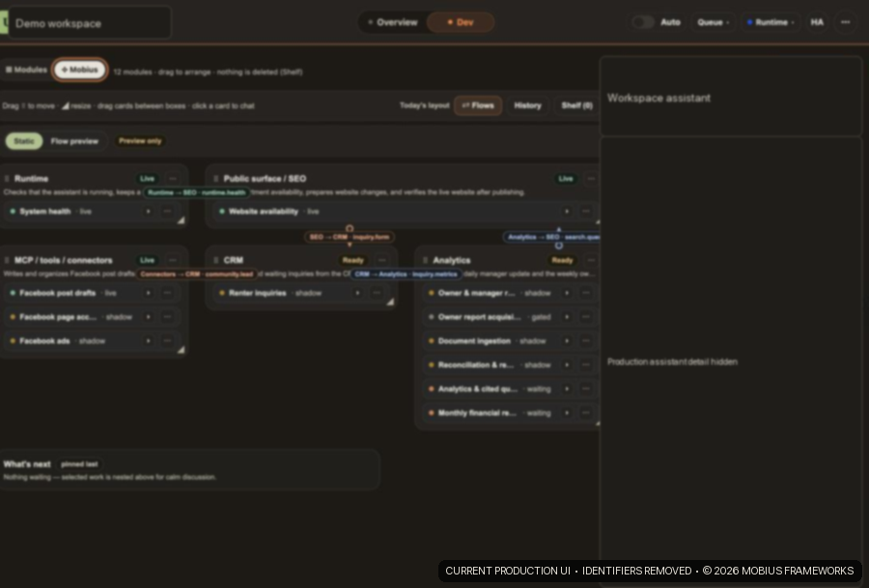Run the Facebook page access card
Viewport: 869px width, 588px height.
click(x=148, y=317)
